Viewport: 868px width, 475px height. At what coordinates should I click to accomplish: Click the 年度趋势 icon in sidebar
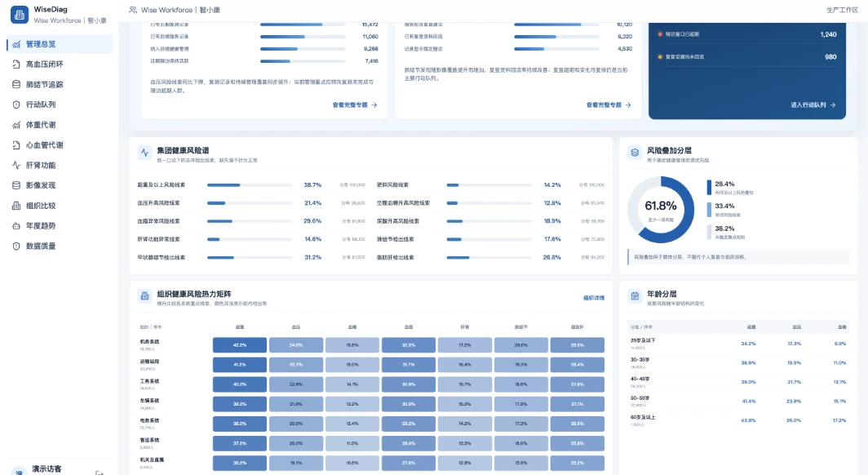coord(16,226)
